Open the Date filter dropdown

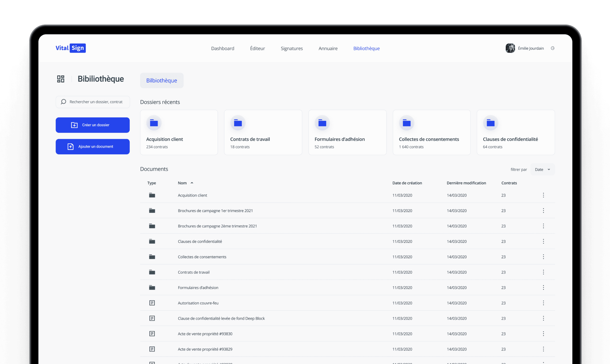[x=542, y=170]
